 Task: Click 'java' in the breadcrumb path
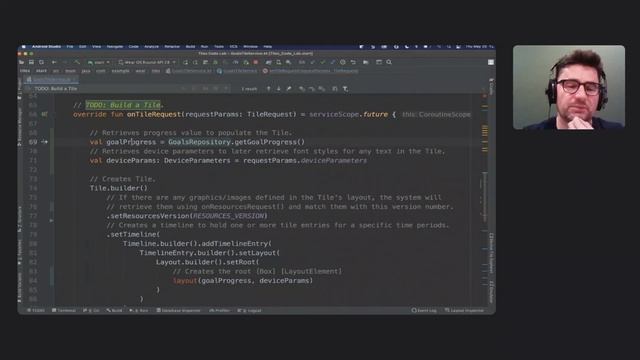pyautogui.click(x=86, y=71)
